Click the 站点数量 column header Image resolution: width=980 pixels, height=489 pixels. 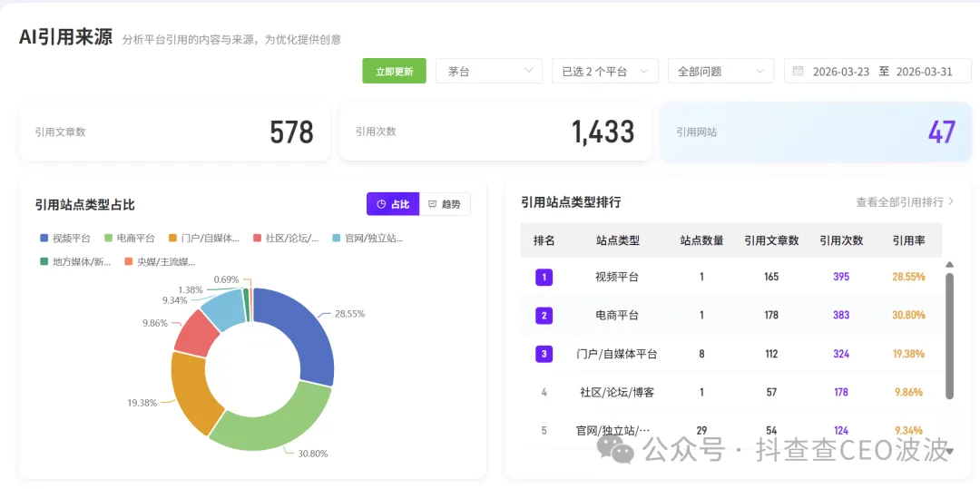coord(701,240)
